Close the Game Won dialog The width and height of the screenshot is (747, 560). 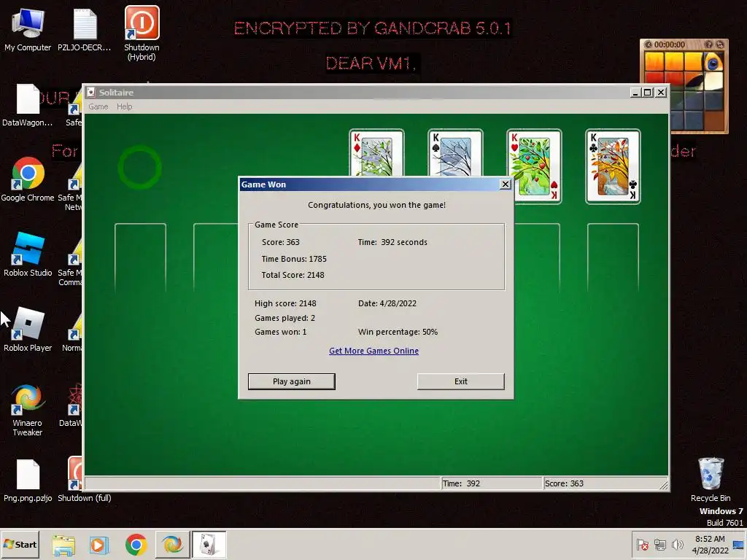click(x=506, y=184)
